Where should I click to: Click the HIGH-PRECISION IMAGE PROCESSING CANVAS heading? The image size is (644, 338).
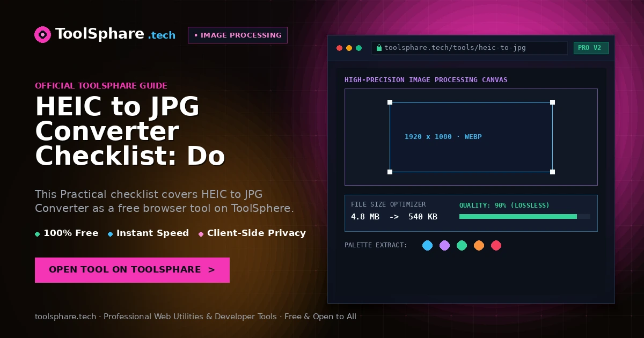(426, 80)
